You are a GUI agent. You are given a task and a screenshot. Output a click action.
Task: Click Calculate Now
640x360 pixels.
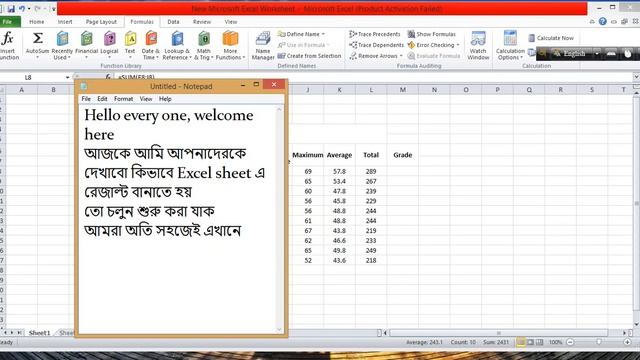tap(551, 38)
